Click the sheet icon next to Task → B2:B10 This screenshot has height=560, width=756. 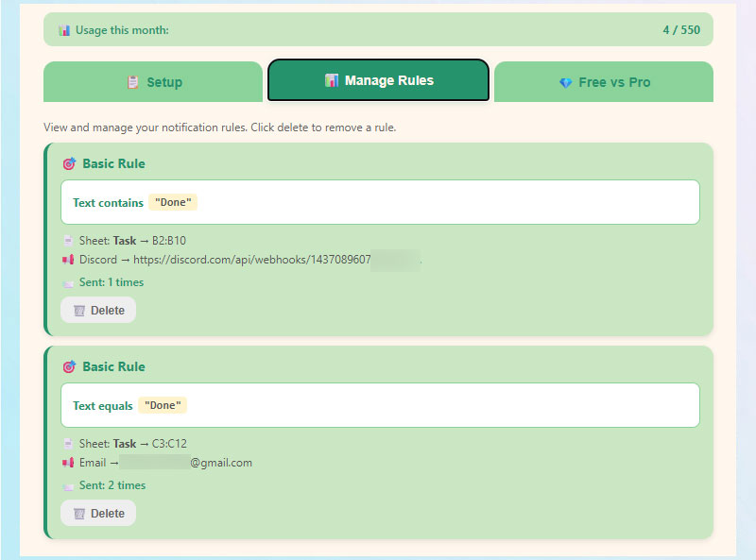pos(67,241)
